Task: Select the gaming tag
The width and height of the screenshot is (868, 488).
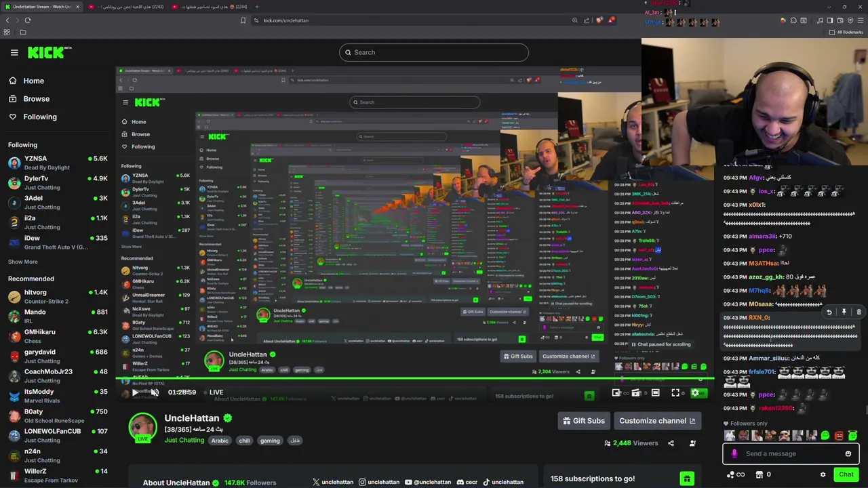Action: [x=270, y=441]
